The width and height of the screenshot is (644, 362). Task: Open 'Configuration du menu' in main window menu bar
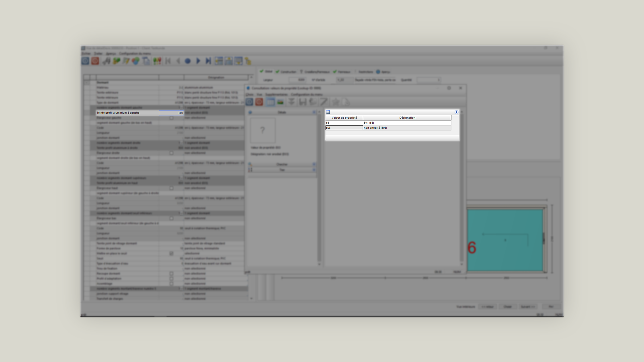pyautogui.click(x=135, y=54)
